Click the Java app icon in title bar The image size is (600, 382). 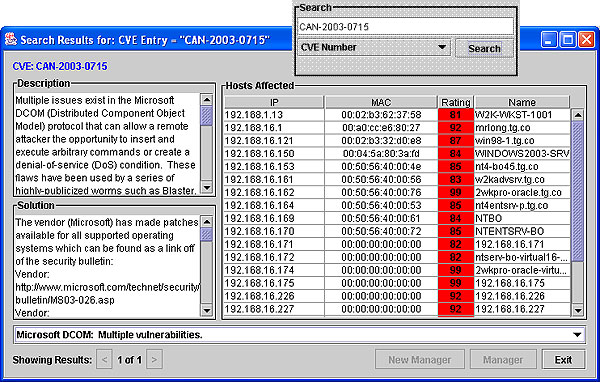11,39
